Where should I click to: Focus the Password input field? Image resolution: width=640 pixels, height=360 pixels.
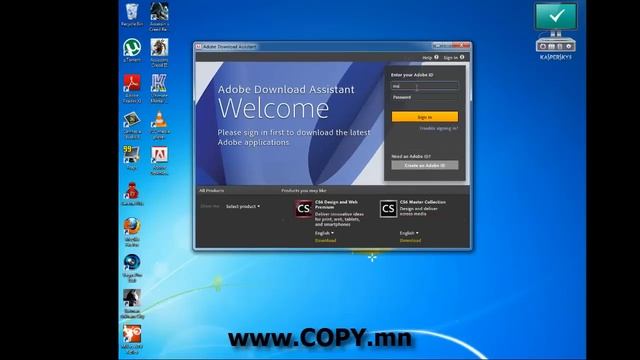[x=424, y=97]
